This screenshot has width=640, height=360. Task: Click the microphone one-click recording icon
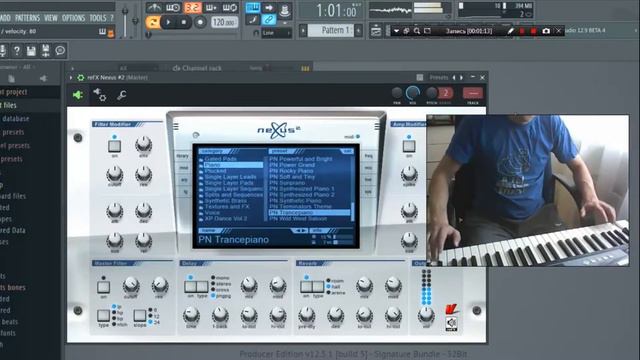pyautogui.click(x=2, y=51)
